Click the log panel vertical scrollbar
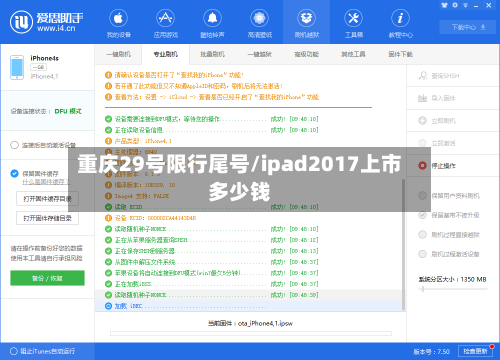Screen dimensions: 500x360 [403, 245]
